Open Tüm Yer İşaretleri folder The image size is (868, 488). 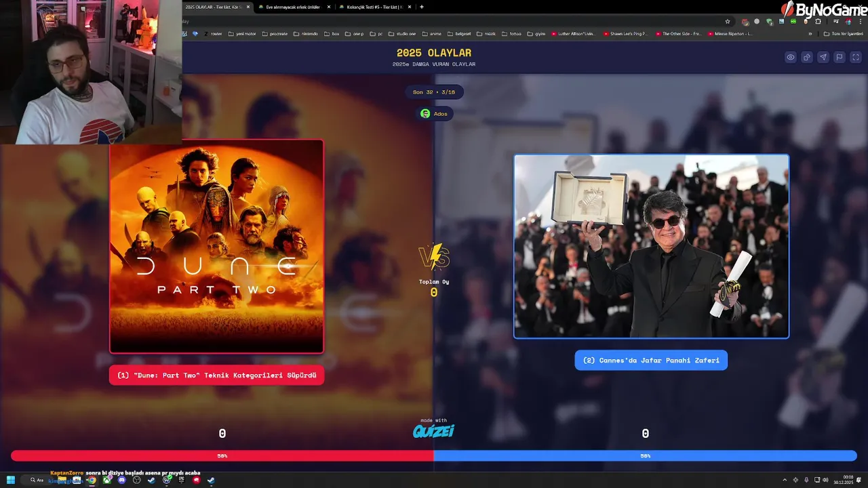pyautogui.click(x=844, y=34)
